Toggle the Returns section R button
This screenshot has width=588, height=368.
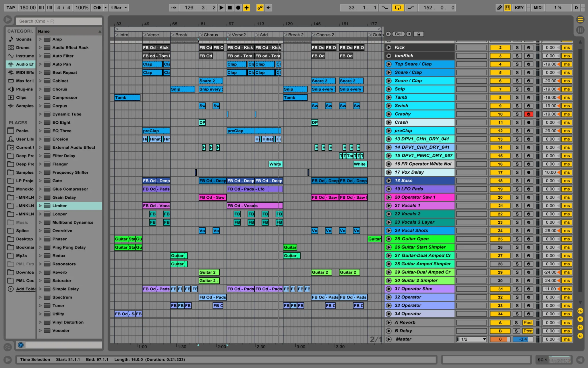pyautogui.click(x=580, y=319)
